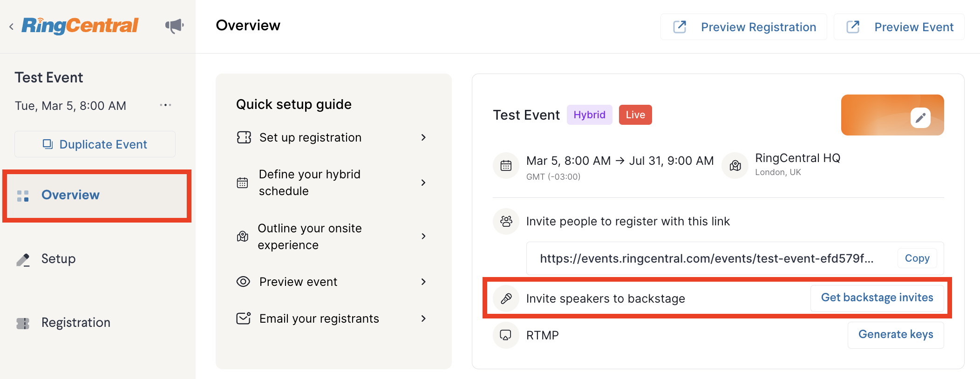Click the microphone icon beside Invite speakers

click(506, 298)
